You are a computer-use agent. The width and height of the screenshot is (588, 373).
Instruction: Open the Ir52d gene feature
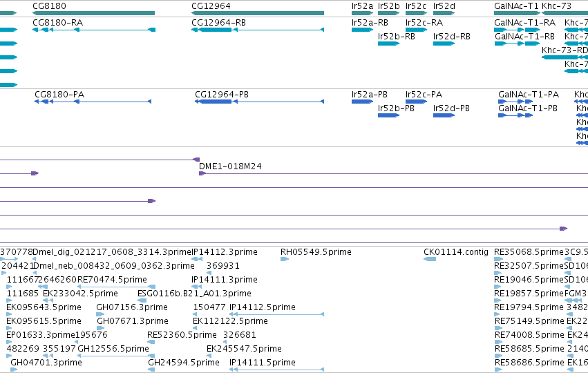click(444, 13)
